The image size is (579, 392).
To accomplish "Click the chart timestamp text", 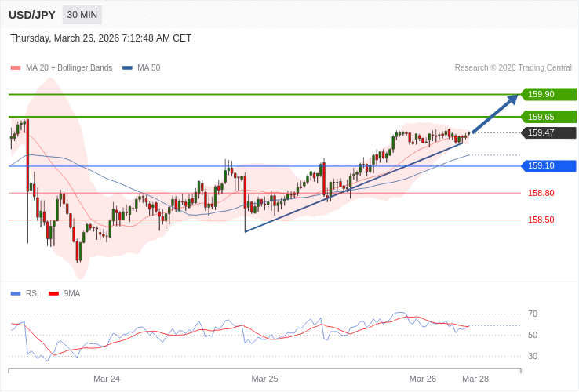I will (100, 38).
